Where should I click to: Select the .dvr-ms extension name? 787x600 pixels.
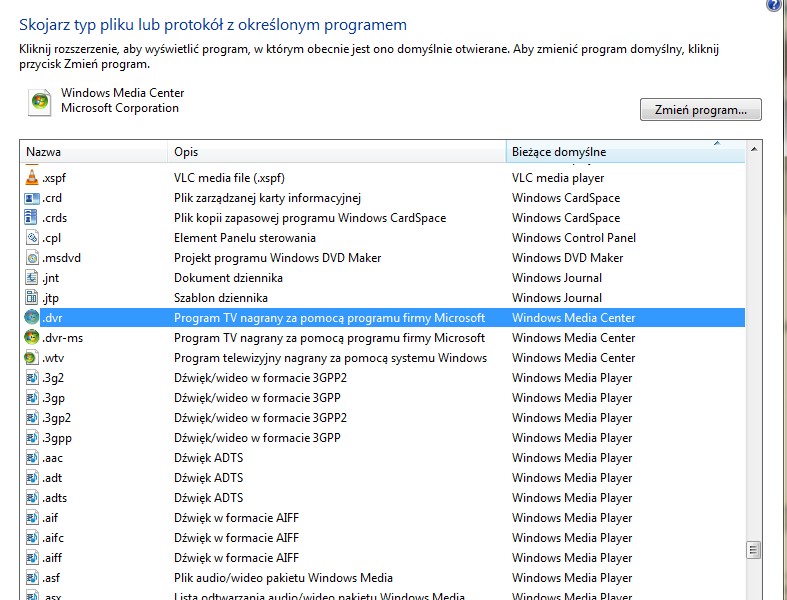pyautogui.click(x=62, y=338)
